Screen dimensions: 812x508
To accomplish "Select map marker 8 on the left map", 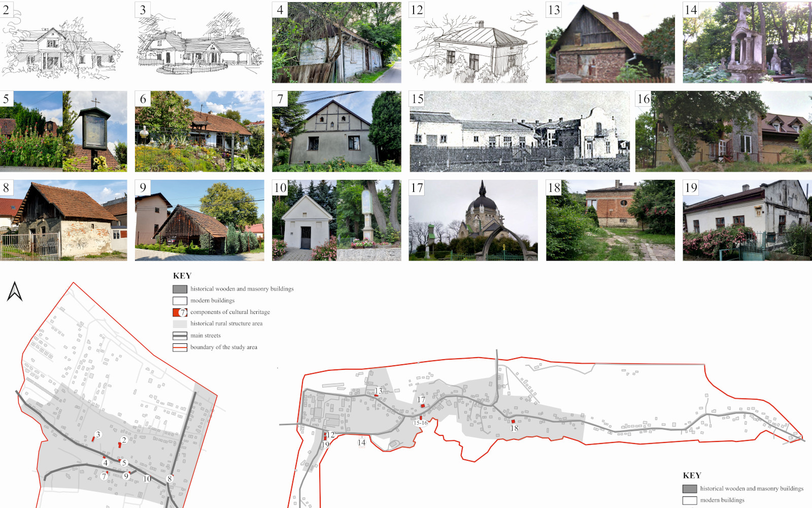I will pyautogui.click(x=170, y=479).
